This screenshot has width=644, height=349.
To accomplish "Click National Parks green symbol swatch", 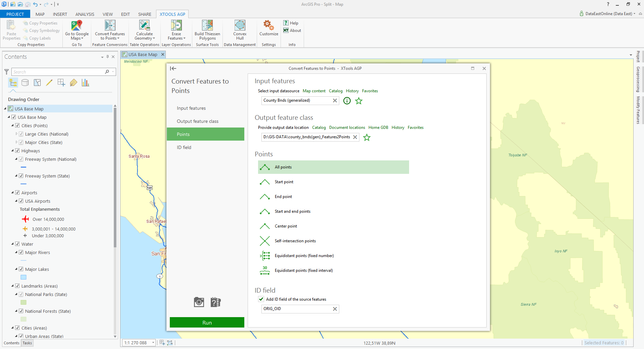I will pos(23,302).
